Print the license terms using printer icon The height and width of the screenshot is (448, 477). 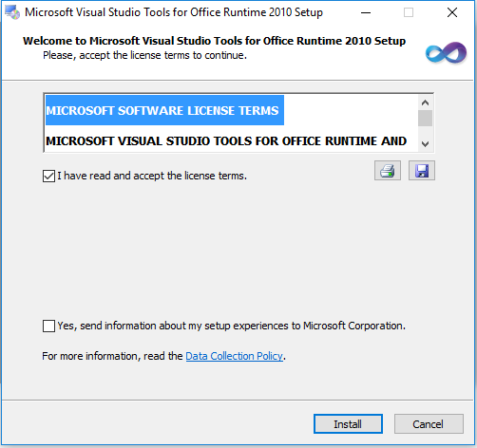[x=388, y=171]
